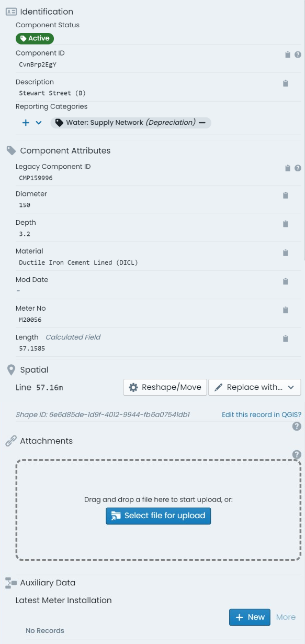Viewport: 305px width, 644px height.
Task: Open help for Legacy Component ID
Action: coord(298,168)
